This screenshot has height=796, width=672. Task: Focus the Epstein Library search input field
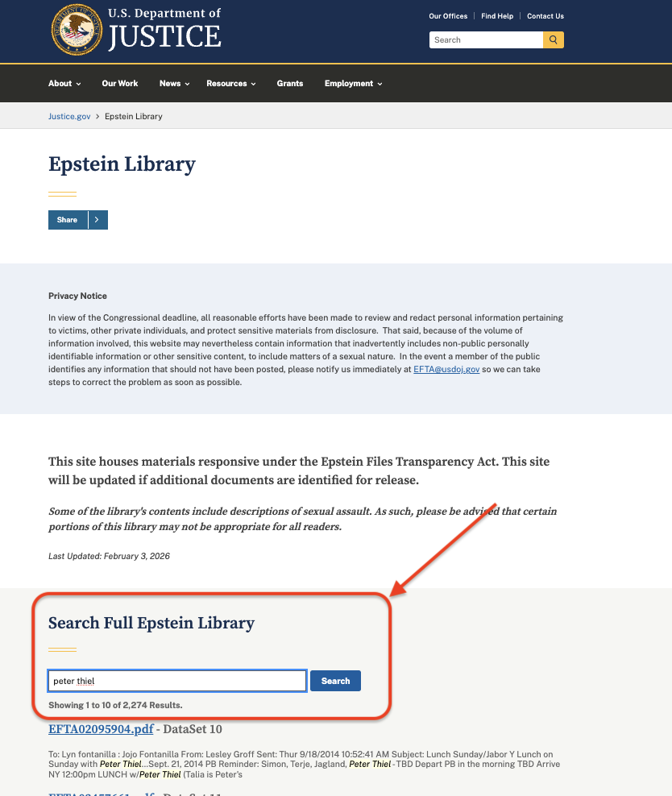click(177, 681)
